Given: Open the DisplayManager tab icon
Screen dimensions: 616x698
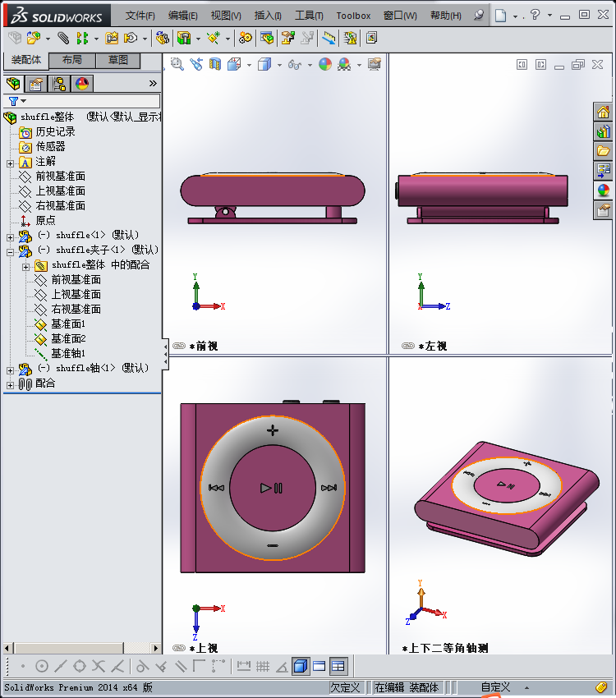Looking at the screenshot, I should 82,84.
